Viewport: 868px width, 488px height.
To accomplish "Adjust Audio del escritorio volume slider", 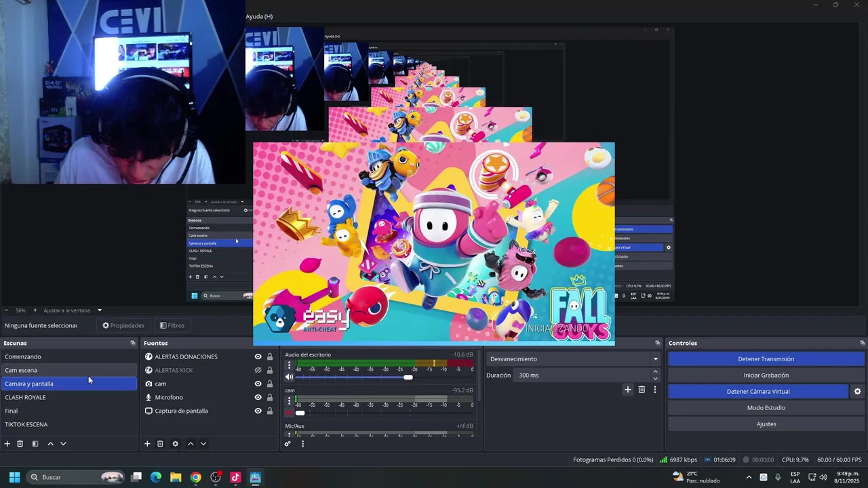I will pyautogui.click(x=408, y=377).
